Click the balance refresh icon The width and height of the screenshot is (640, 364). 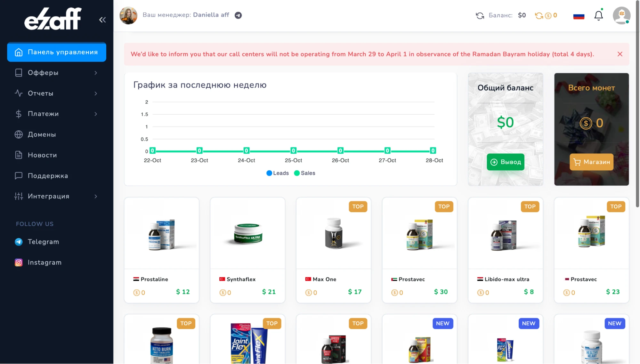point(480,15)
